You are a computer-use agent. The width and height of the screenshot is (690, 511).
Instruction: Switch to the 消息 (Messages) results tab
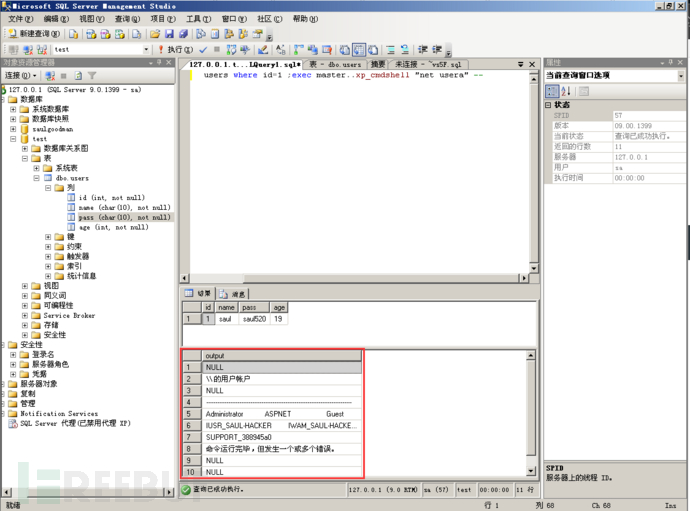[x=233, y=294]
